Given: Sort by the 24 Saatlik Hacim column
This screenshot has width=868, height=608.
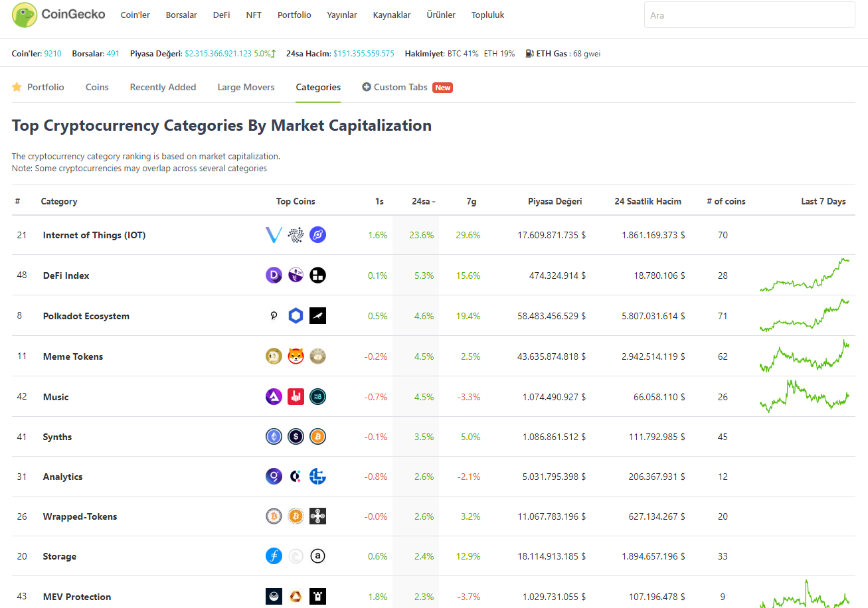Looking at the screenshot, I should coord(648,201).
